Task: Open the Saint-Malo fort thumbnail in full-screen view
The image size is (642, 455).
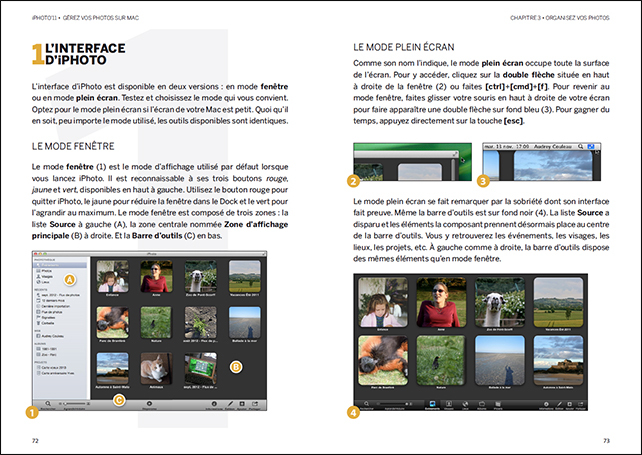Action: pos(558,360)
